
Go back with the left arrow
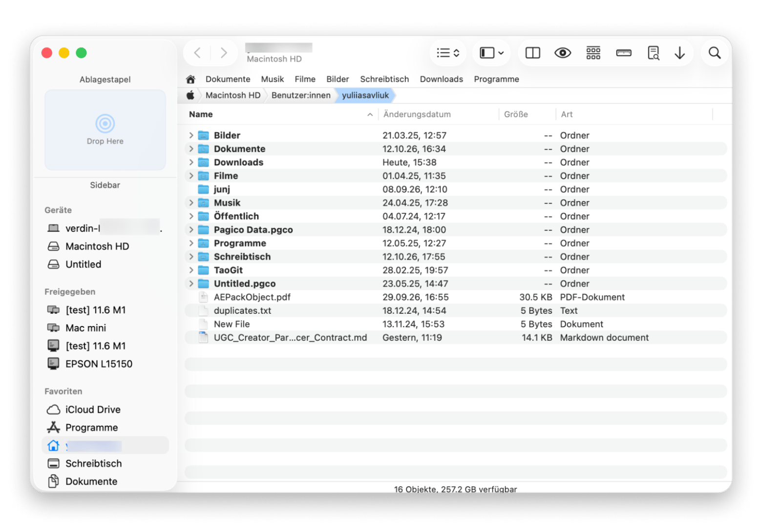197,53
